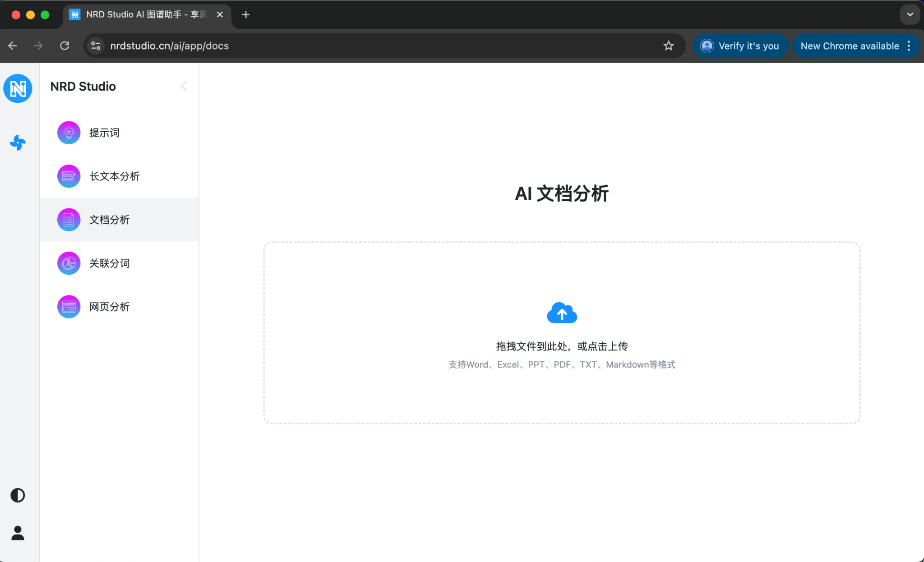
Task: Bookmark this page with the star
Action: coord(669,46)
